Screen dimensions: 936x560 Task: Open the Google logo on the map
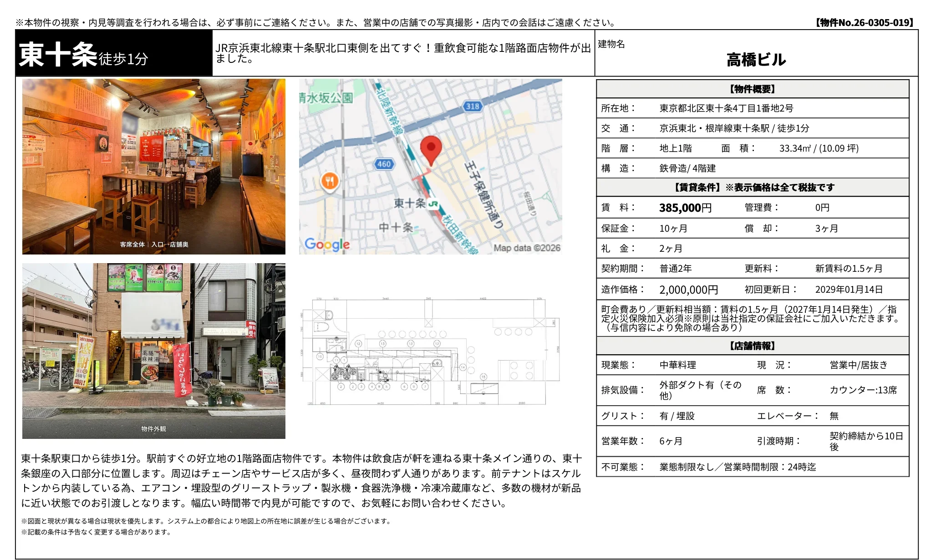pos(327,245)
